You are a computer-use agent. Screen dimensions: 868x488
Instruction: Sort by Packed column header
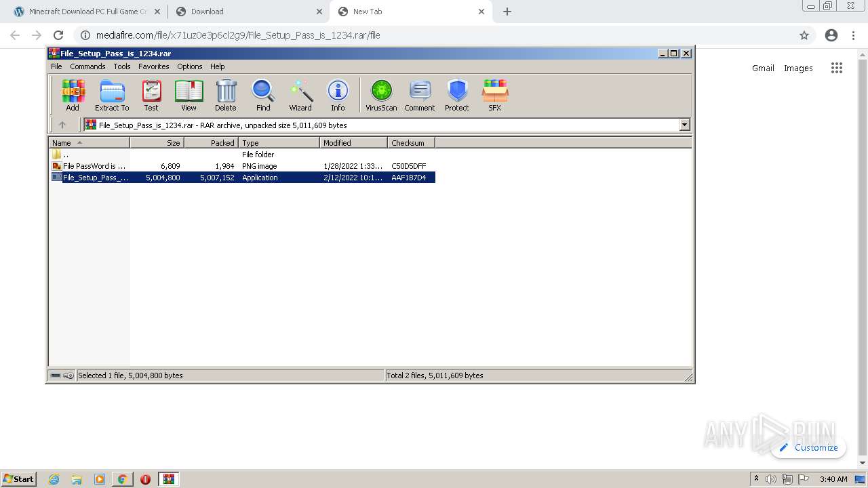[x=211, y=143]
